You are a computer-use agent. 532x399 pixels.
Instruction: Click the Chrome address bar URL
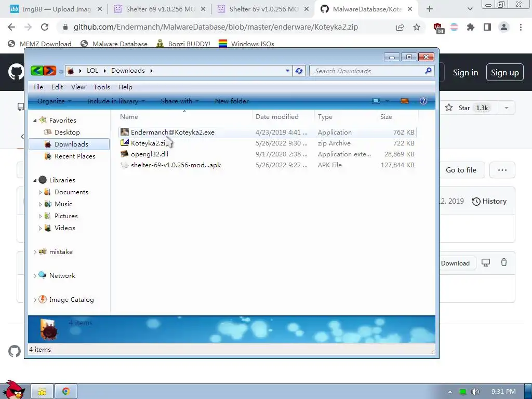(x=216, y=27)
